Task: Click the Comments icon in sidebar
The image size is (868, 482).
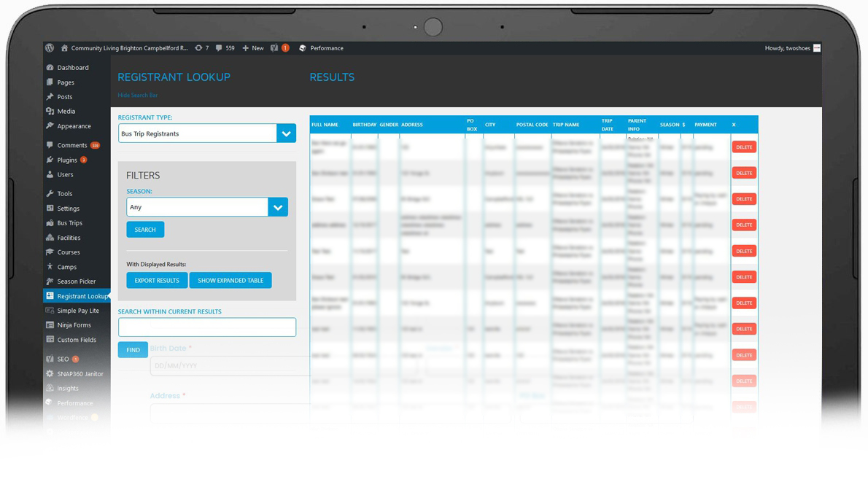Action: [50, 145]
